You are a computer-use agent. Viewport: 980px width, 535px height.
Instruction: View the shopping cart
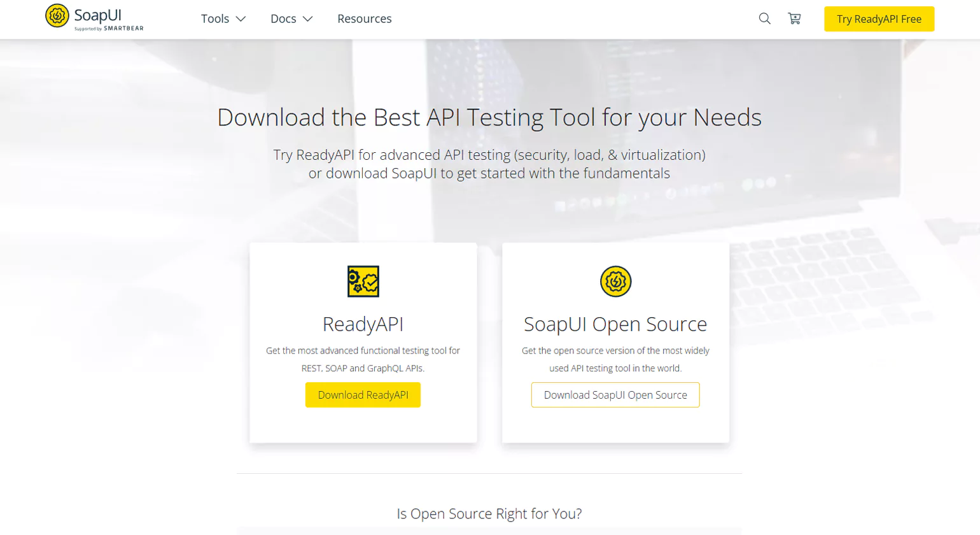794,18
